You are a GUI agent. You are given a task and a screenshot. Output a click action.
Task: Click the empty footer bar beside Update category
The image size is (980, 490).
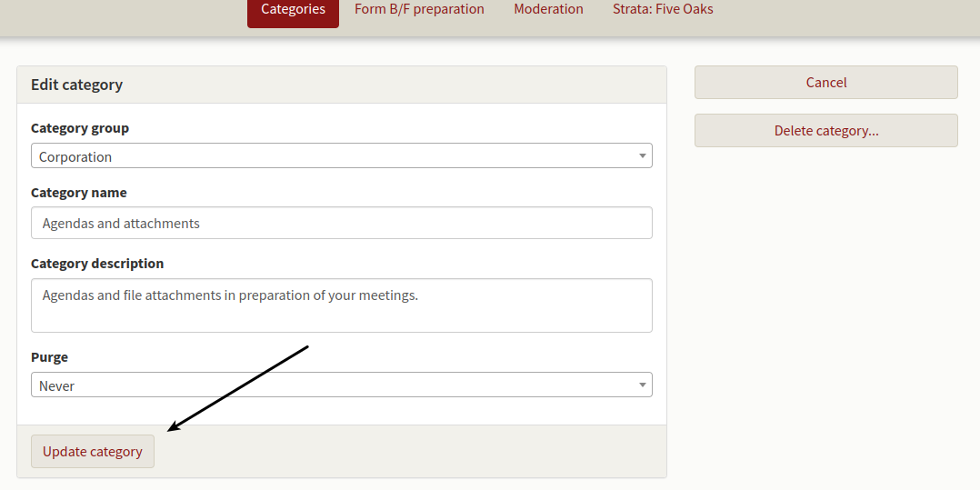(409, 451)
